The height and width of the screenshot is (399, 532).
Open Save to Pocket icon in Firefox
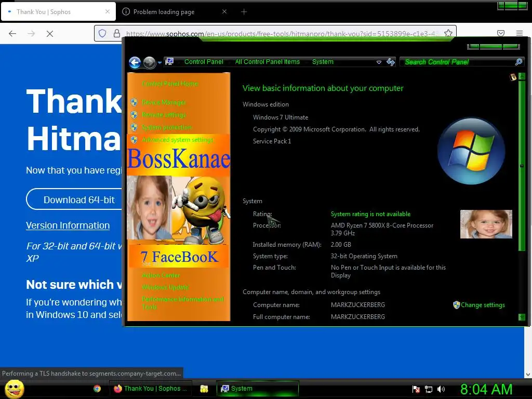coord(501,33)
